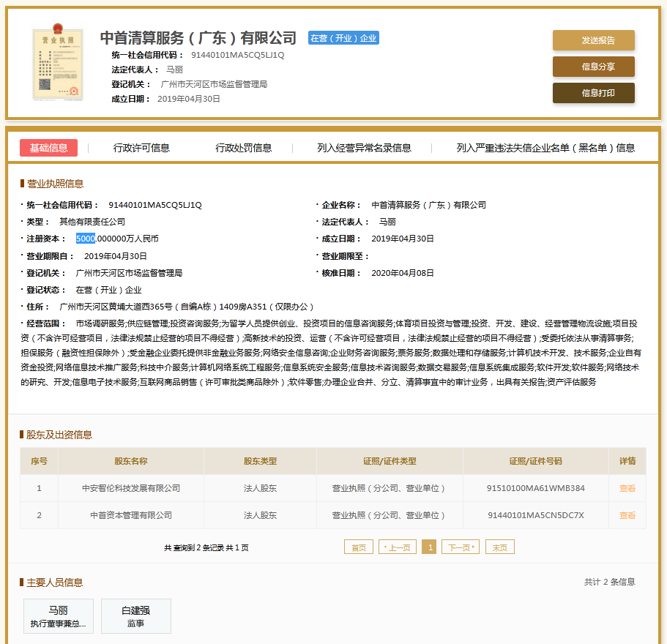Image resolution: width=667 pixels, height=644 pixels.
Task: Click the 在营（开业）企业 status badge
Action: 343,38
